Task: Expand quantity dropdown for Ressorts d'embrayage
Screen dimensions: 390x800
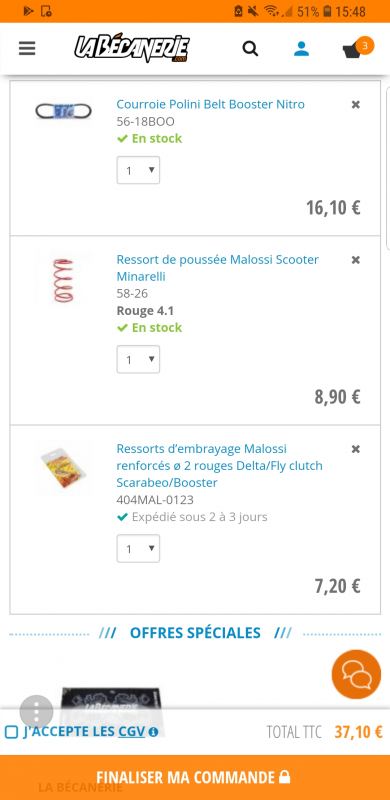Action: [x=138, y=548]
